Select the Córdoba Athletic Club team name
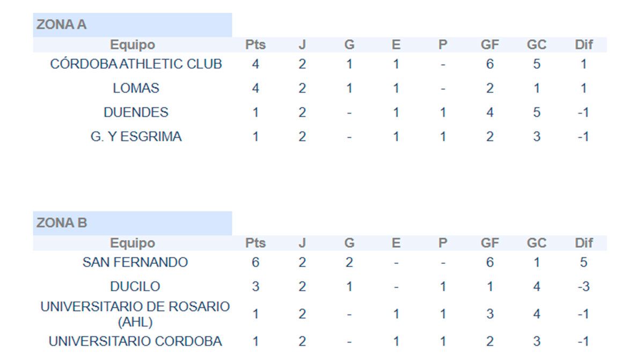The height and width of the screenshot is (362, 644). pyautogui.click(x=136, y=64)
